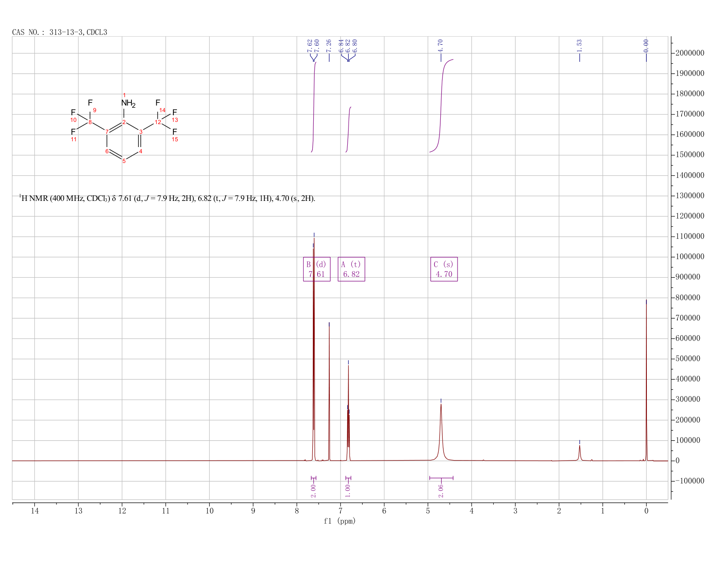Click atom number 5 on benzene ring
The width and height of the screenshot is (728, 563).
point(124,161)
